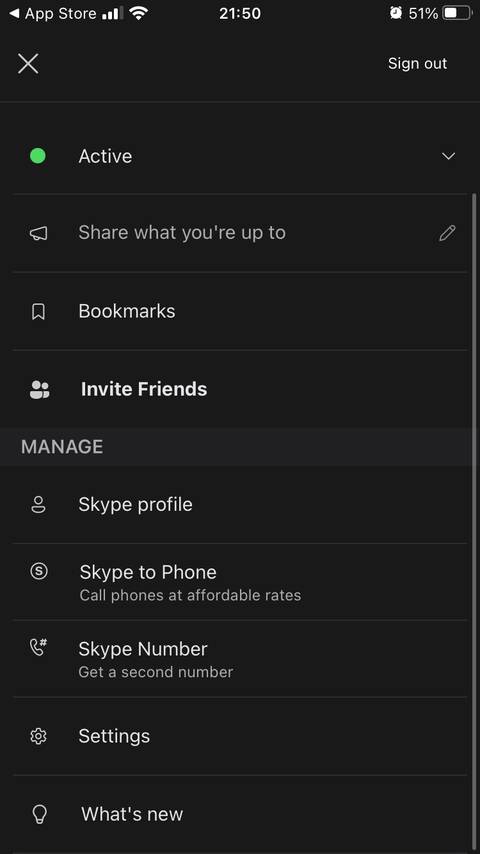The width and height of the screenshot is (480, 854).
Task: Click the Skype to Phone S icon
Action: 39,571
